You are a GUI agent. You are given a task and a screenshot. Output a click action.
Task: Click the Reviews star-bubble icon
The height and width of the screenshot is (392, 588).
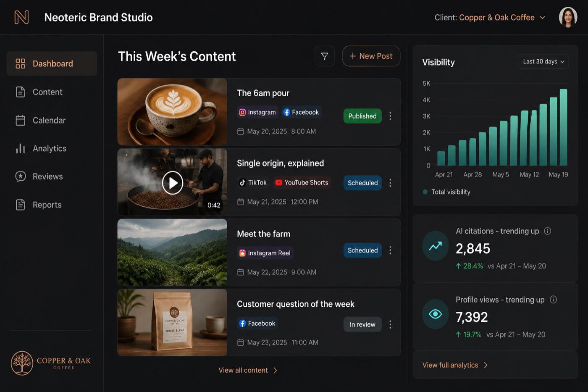(x=20, y=176)
